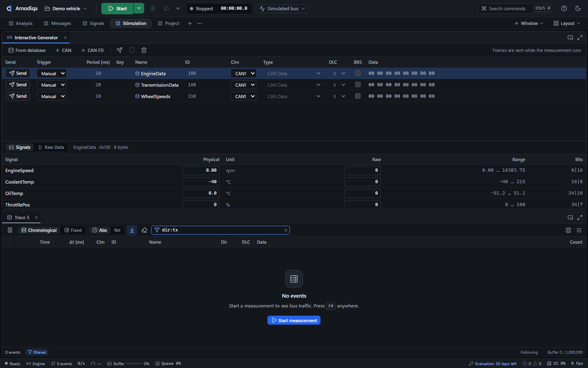
Task: Click the send-all paper plane toolbar icon
Action: [119, 50]
